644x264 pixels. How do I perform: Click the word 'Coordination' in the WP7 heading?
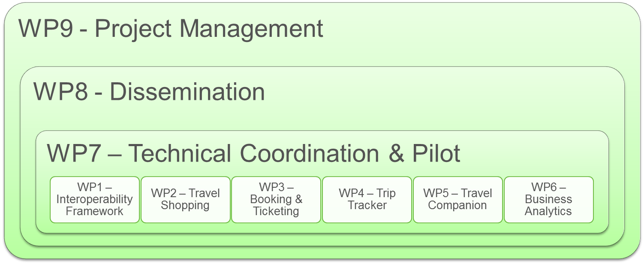(309, 153)
